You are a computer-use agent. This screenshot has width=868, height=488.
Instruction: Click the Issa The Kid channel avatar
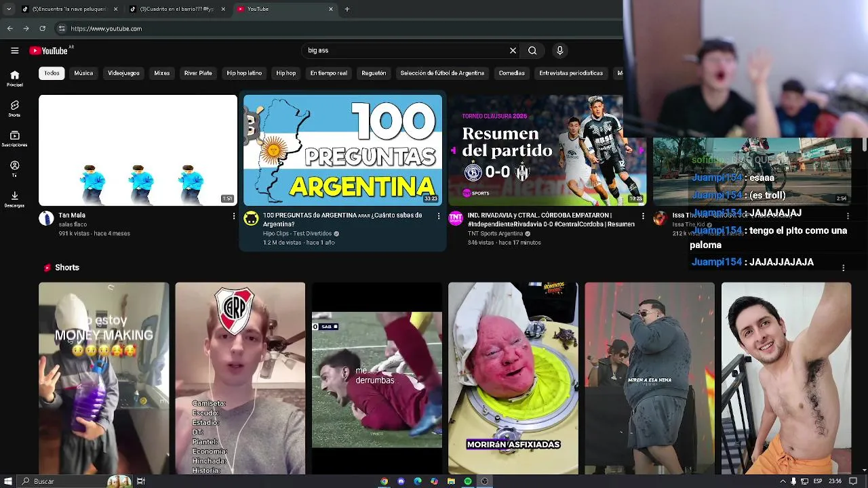660,218
